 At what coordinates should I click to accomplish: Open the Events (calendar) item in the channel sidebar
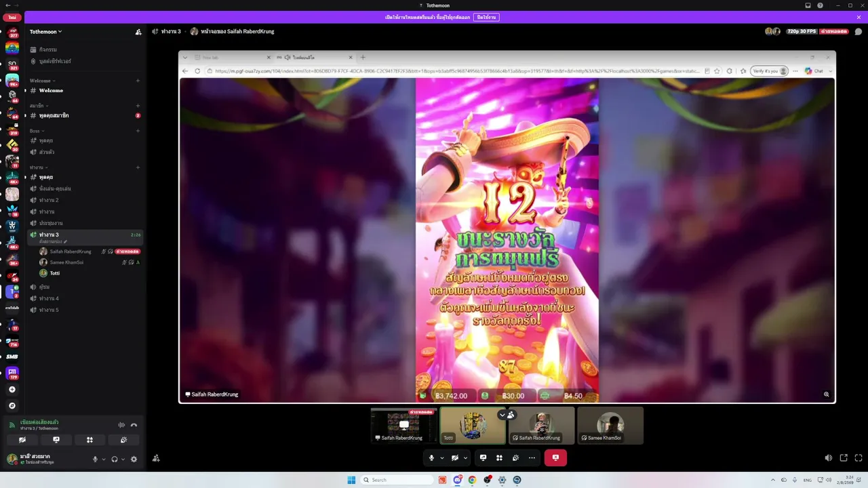tap(85, 49)
